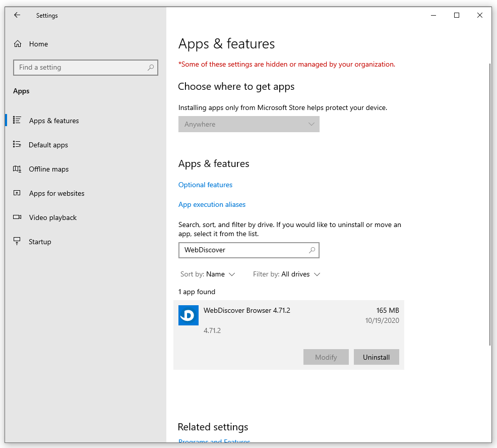This screenshot has width=497, height=448.
Task: Click the Apps for websites icon
Action: pyautogui.click(x=17, y=193)
